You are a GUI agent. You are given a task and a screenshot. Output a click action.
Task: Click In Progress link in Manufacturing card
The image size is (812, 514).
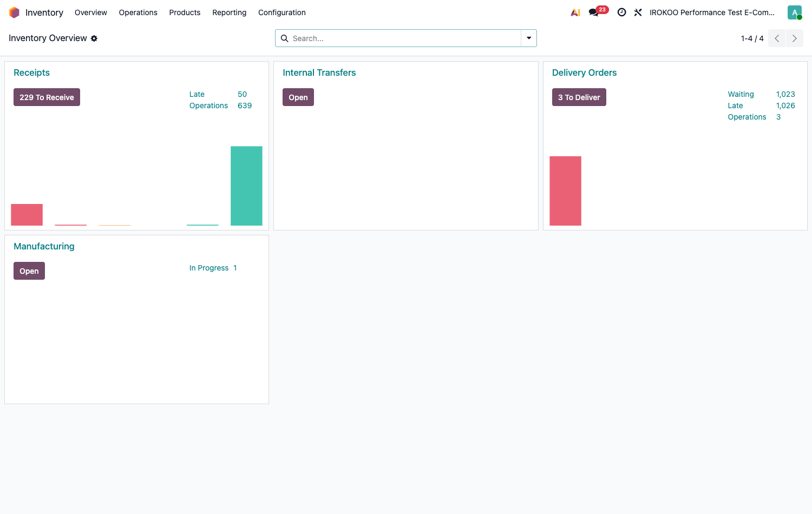pos(209,268)
